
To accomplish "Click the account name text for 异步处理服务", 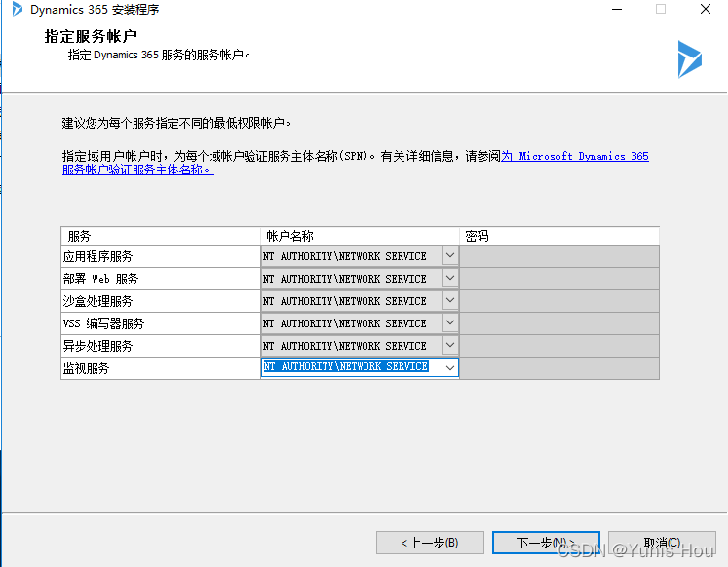I will [344, 345].
